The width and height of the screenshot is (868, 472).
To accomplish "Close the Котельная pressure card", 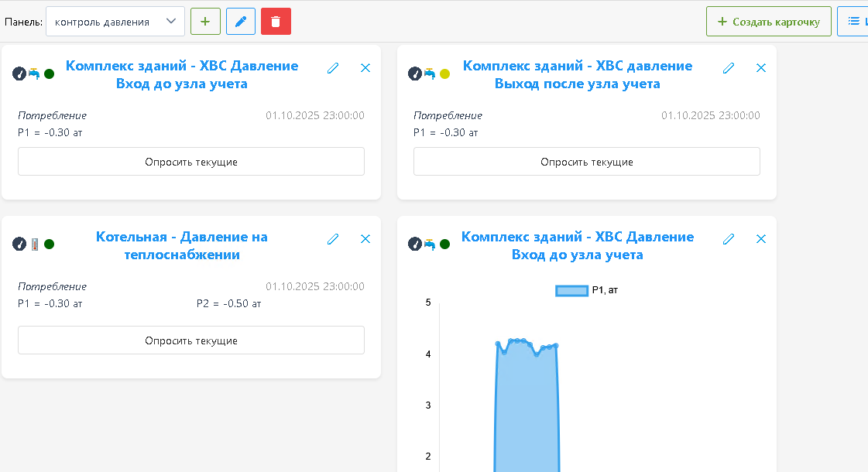I will pyautogui.click(x=365, y=239).
